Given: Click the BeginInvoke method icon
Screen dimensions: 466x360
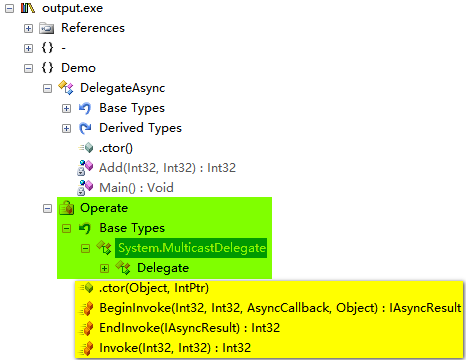Looking at the screenshot, I should [86, 308].
